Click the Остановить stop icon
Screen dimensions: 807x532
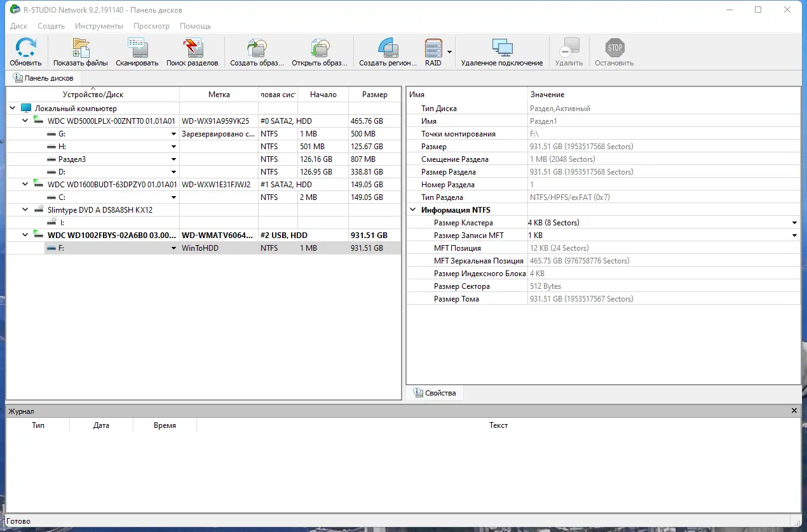pyautogui.click(x=614, y=48)
